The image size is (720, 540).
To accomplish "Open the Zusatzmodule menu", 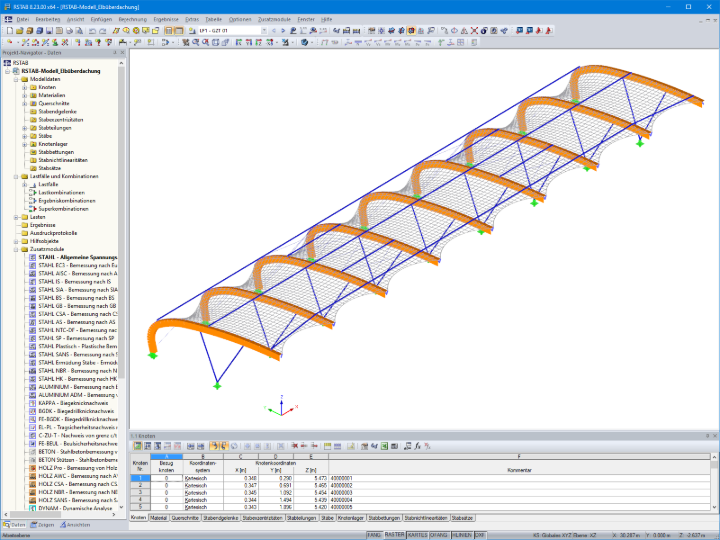I will coord(274,19).
